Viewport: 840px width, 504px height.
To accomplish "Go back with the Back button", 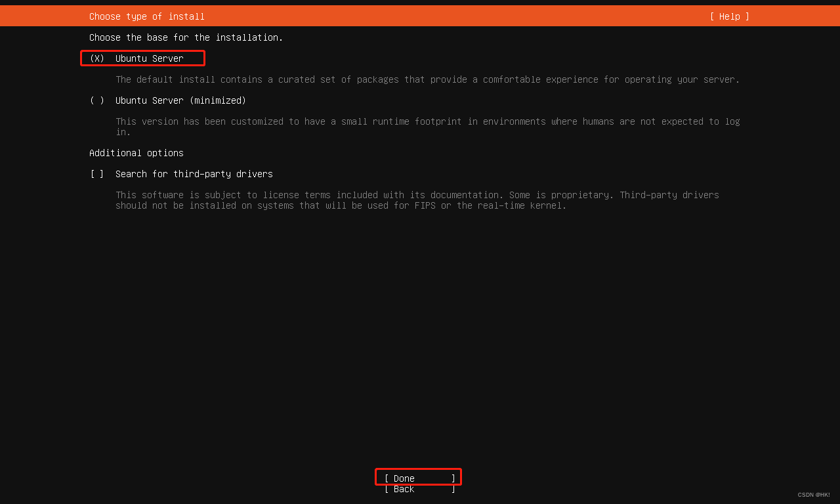I will point(420,489).
